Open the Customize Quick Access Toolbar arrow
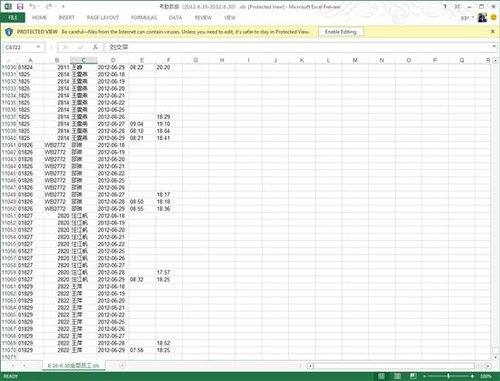500x381 pixels. point(63,6)
